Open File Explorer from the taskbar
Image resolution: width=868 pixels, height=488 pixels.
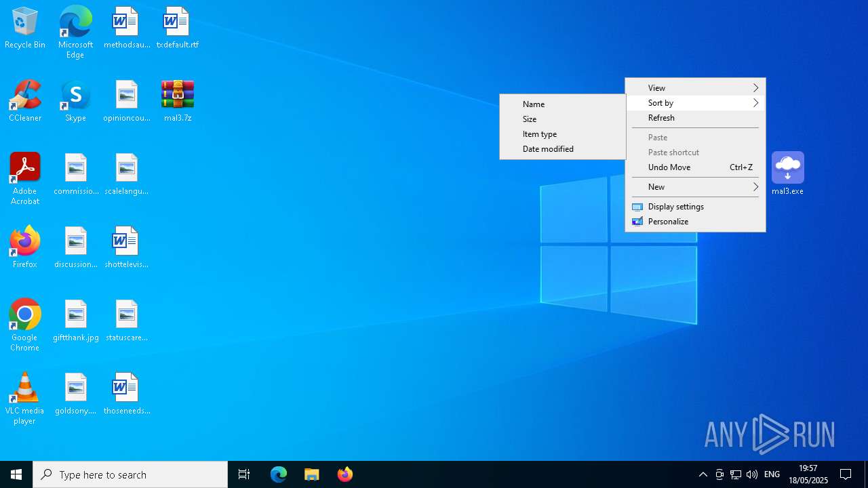tap(312, 474)
